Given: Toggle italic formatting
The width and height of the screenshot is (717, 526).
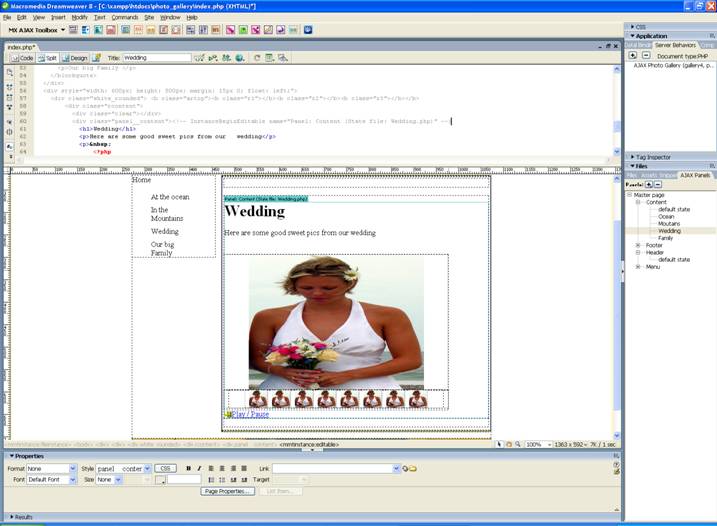Looking at the screenshot, I should click(x=199, y=468).
